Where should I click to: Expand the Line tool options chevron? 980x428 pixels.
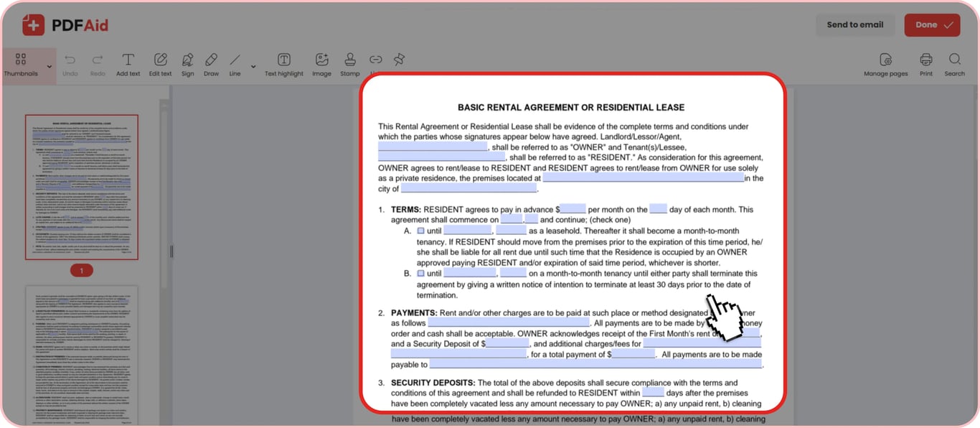pos(253,67)
